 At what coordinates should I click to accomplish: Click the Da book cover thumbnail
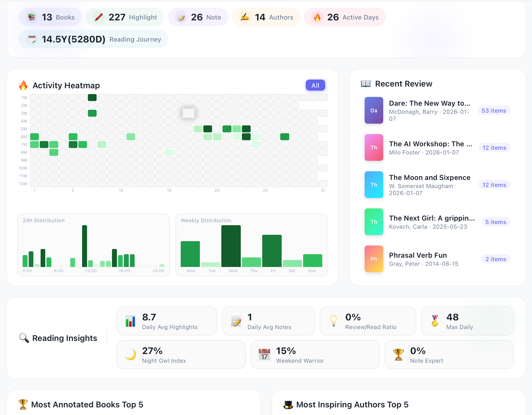click(374, 110)
